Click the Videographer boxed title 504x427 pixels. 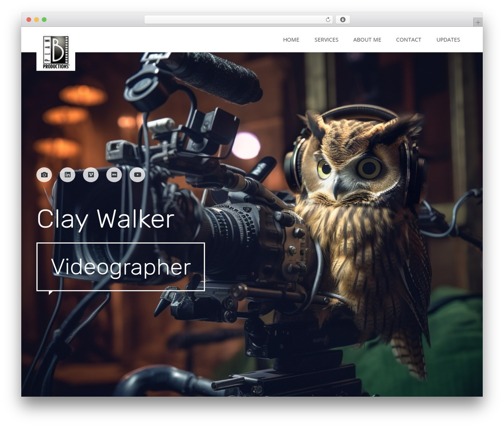(120, 267)
